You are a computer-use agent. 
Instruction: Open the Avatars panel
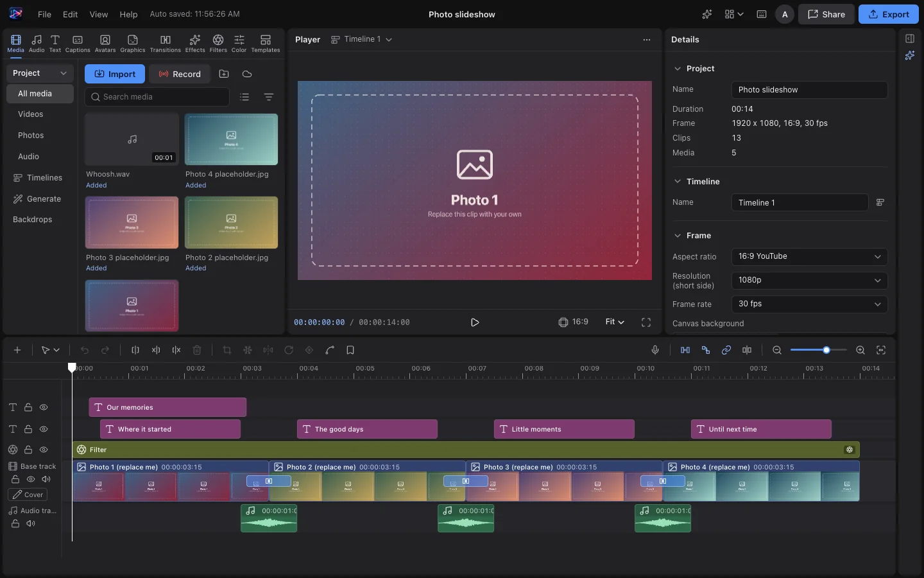pos(105,44)
